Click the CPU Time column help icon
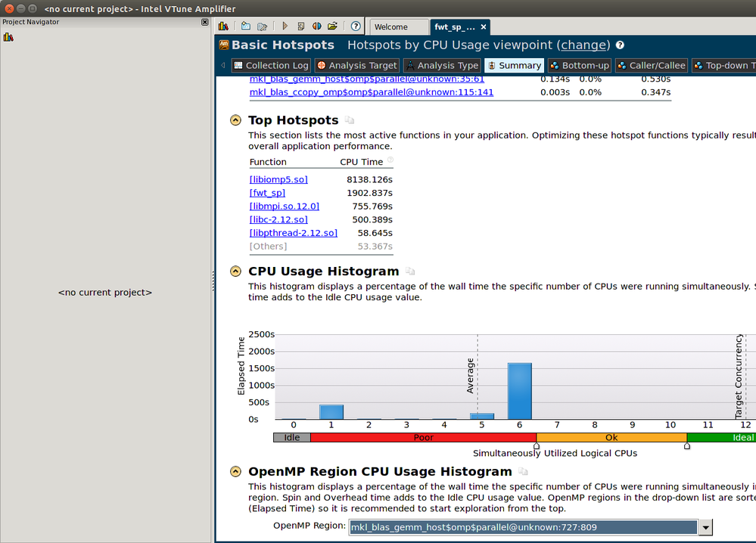 tap(390, 160)
